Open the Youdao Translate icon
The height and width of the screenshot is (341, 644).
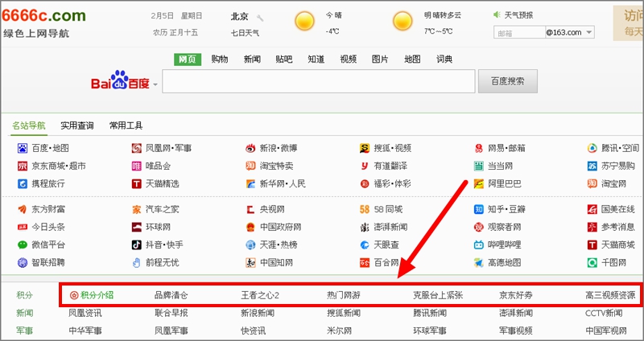(365, 166)
